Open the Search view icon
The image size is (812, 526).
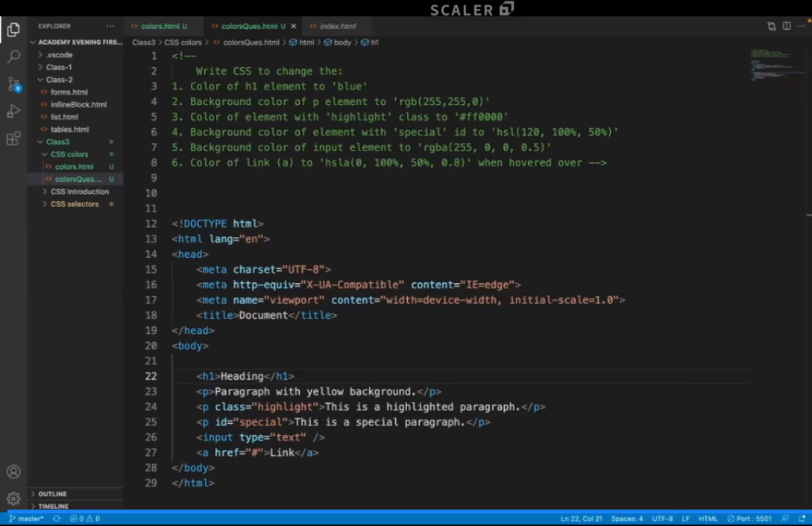(x=13, y=57)
